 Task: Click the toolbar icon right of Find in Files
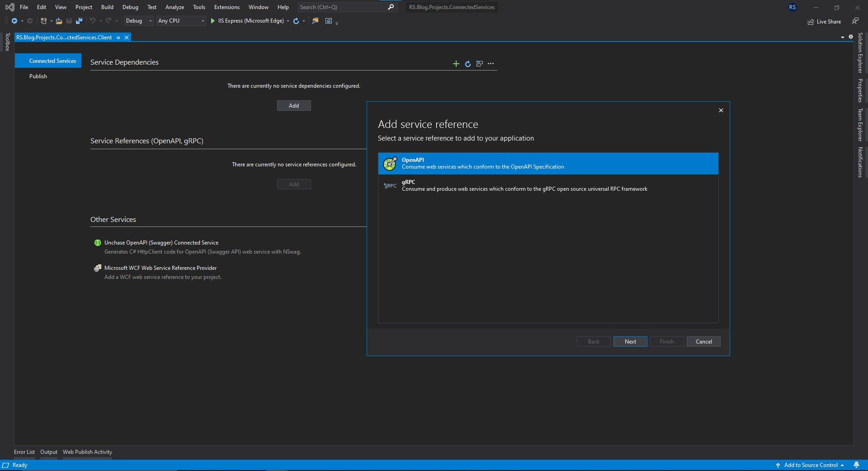click(x=329, y=21)
